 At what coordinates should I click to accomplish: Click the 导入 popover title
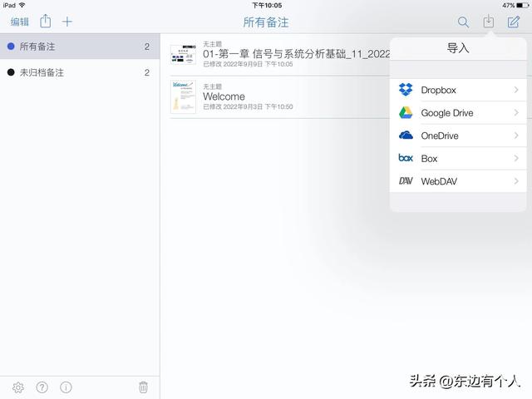458,48
